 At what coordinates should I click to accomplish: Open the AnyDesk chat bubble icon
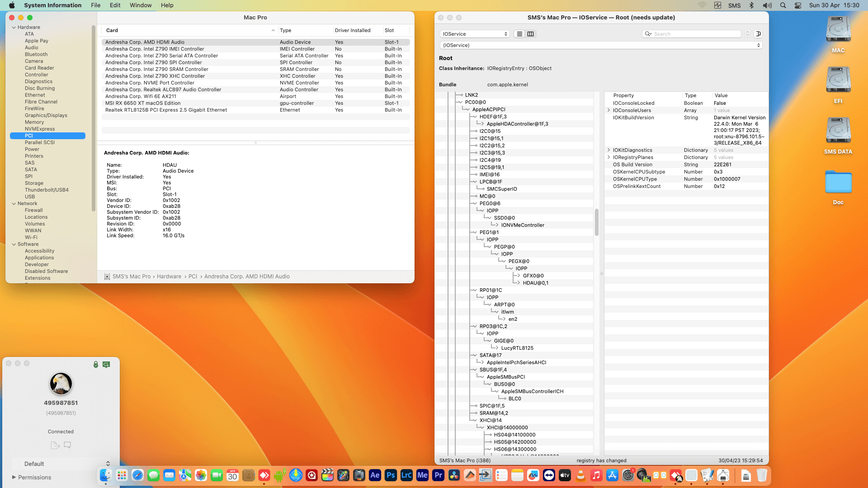coord(67,445)
